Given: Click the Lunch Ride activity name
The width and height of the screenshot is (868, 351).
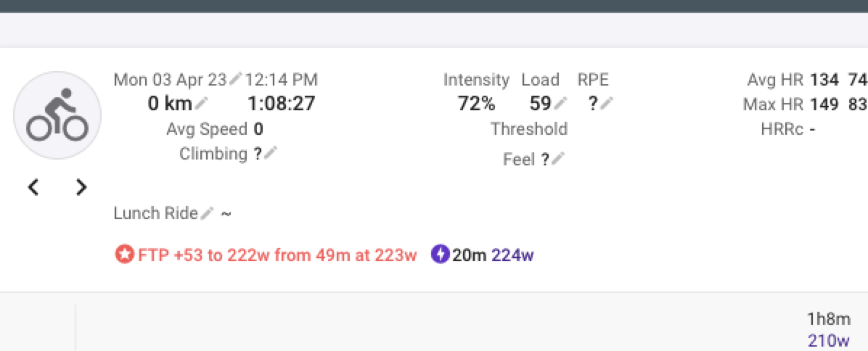Looking at the screenshot, I should click(155, 212).
